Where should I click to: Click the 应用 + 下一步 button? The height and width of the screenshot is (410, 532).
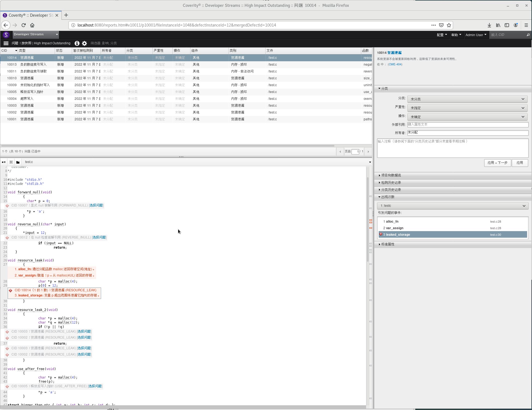point(497,163)
